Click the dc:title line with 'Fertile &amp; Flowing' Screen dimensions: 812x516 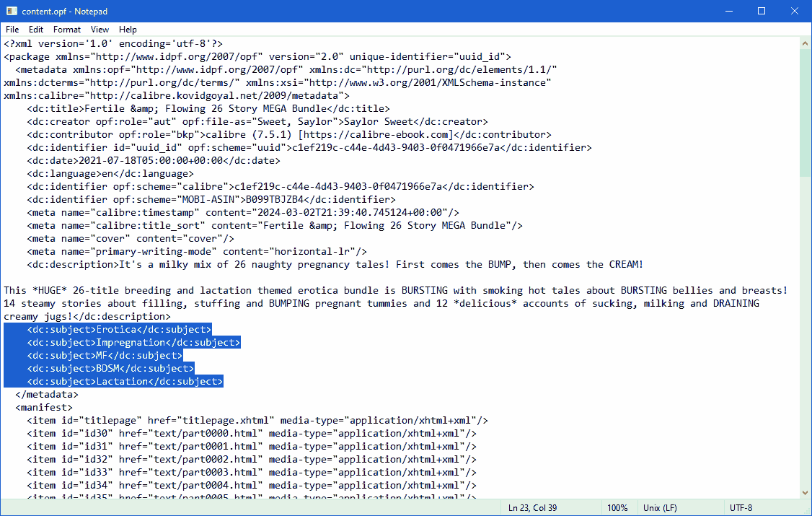tap(208, 109)
